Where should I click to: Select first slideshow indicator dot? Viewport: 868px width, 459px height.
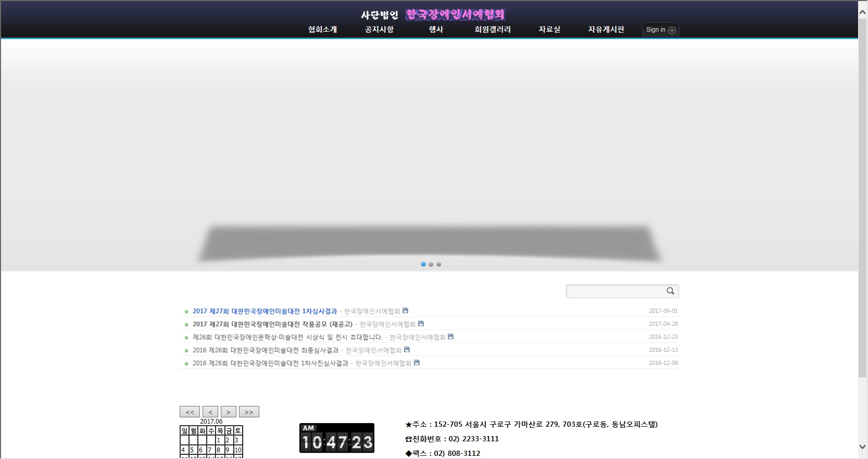point(423,264)
